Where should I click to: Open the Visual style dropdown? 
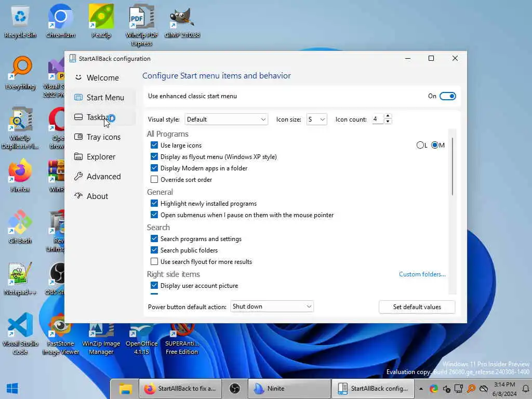[x=227, y=119]
